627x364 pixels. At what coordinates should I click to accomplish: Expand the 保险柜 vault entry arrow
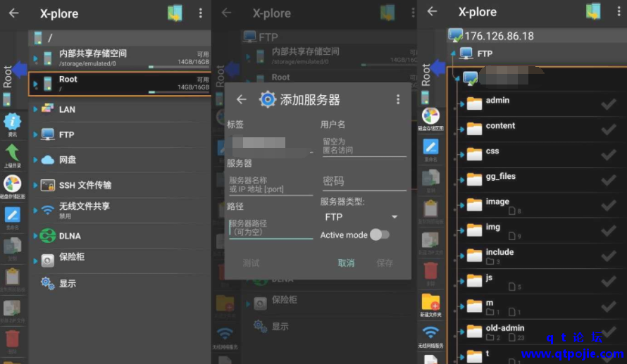[x=35, y=261]
